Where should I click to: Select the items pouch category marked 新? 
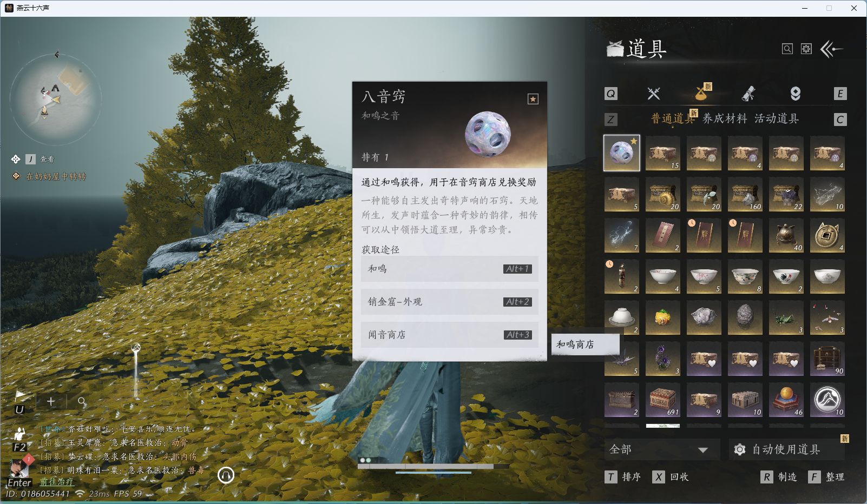point(702,92)
